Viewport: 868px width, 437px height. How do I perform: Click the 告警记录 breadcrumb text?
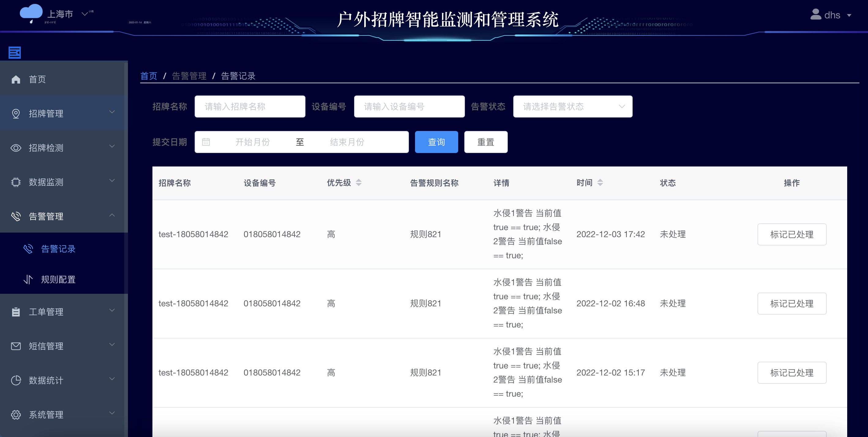238,76
